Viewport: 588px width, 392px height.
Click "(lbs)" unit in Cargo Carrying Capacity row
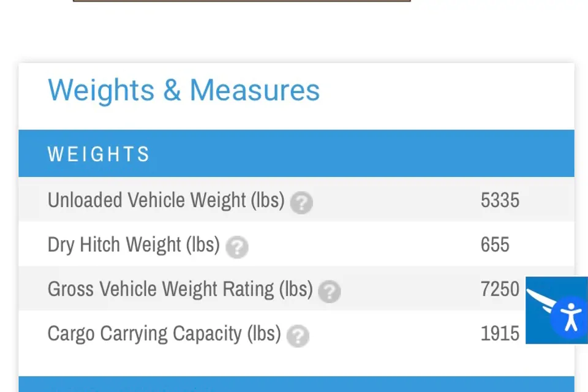click(x=264, y=334)
